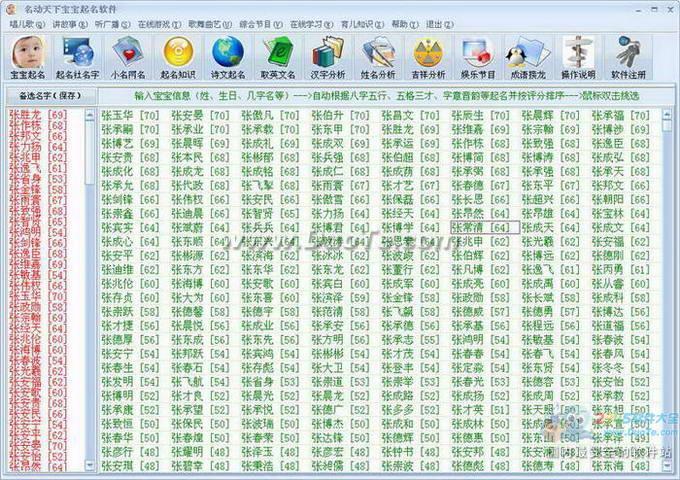
Task: Click the highlighted 张常清 [64] cell
Action: [x=485, y=227]
